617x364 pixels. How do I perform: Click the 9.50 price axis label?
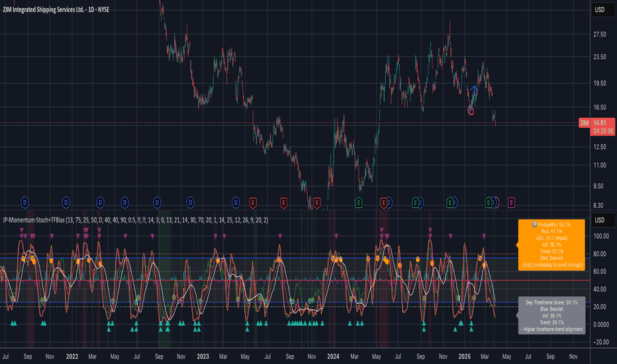tap(598, 186)
